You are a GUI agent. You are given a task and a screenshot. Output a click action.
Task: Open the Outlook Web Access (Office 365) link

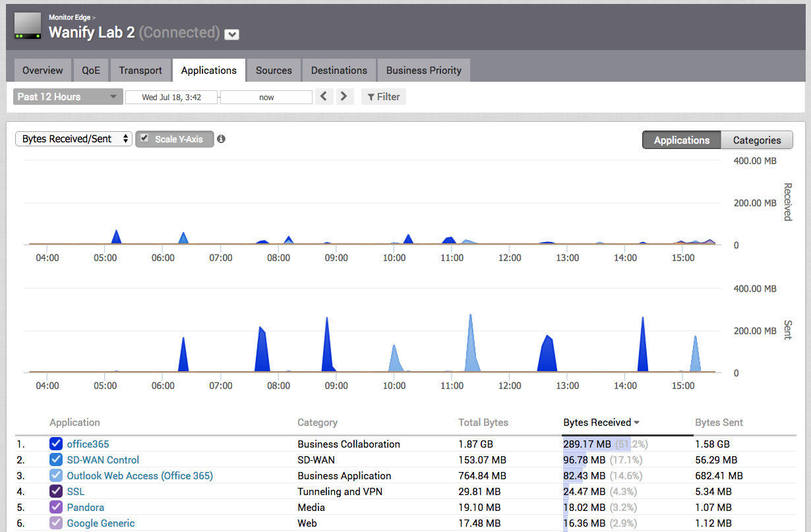coord(140,476)
